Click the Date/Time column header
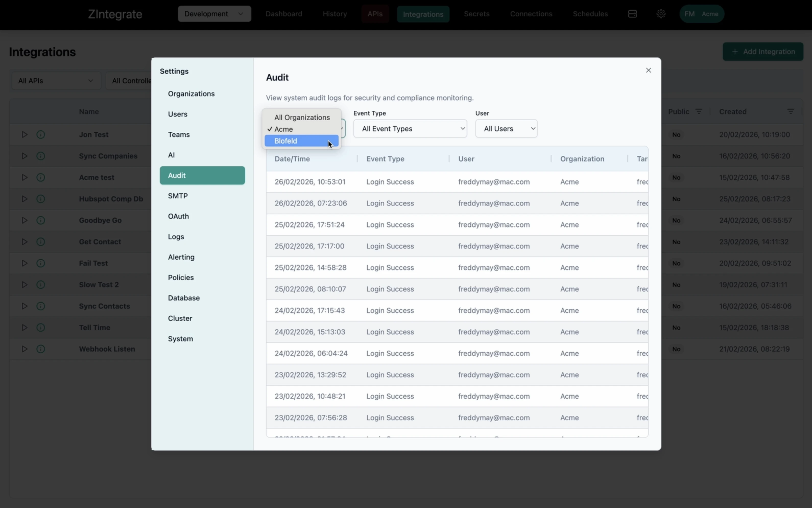Image resolution: width=812 pixels, height=508 pixels. tap(292, 159)
